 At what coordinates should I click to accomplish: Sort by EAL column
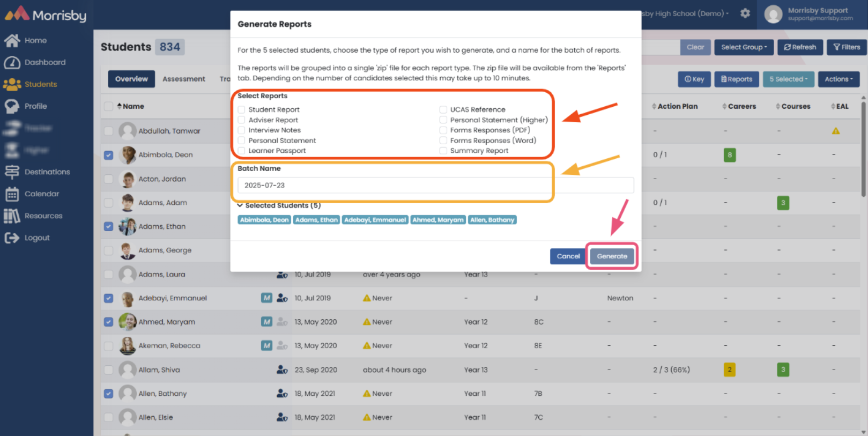[x=840, y=106]
